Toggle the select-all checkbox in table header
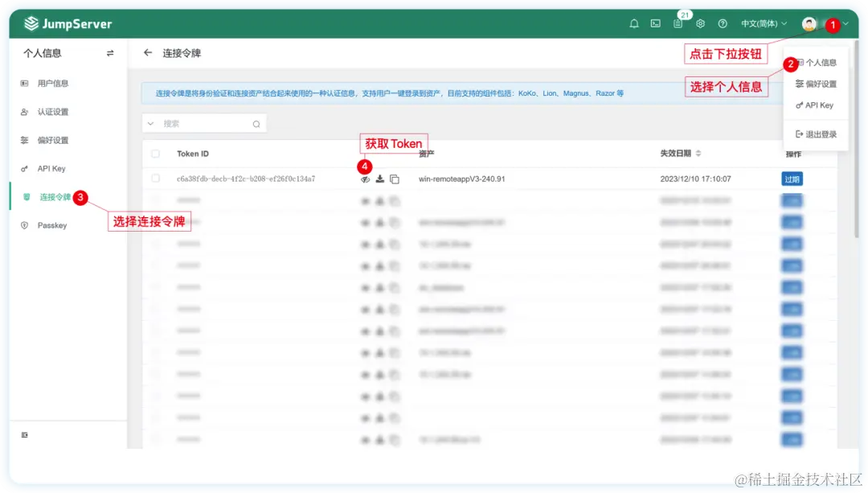 156,154
